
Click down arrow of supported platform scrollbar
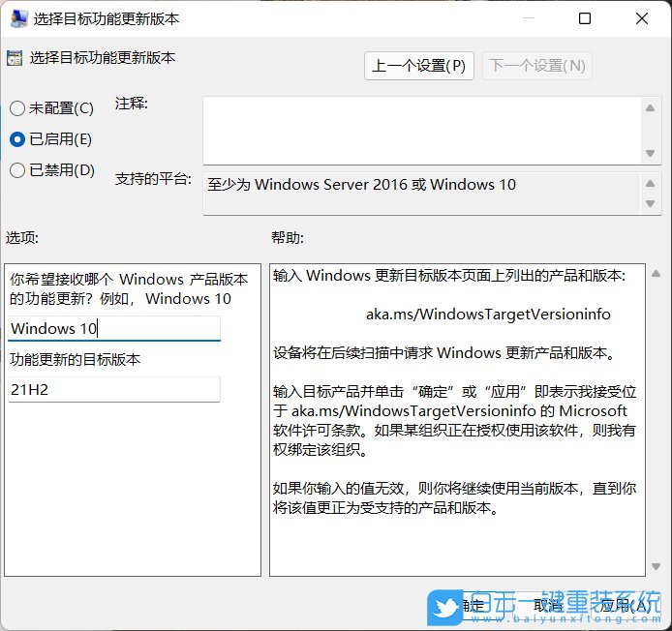click(650, 203)
